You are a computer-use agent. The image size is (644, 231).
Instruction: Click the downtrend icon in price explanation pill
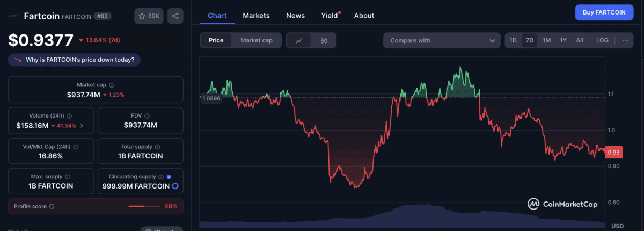[x=18, y=60]
